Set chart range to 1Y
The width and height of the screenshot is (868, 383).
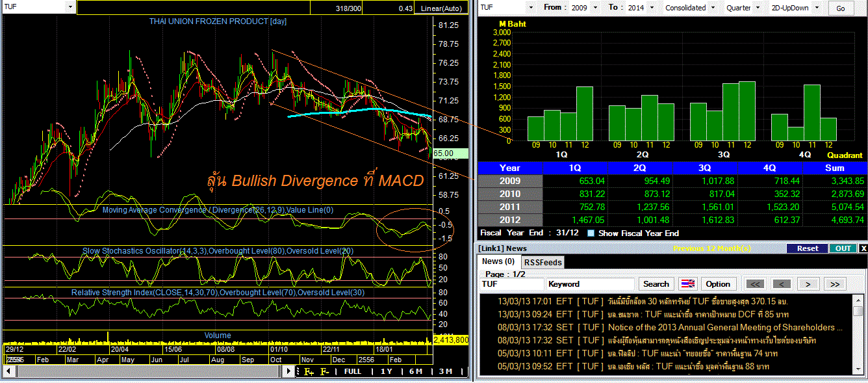coord(386,371)
